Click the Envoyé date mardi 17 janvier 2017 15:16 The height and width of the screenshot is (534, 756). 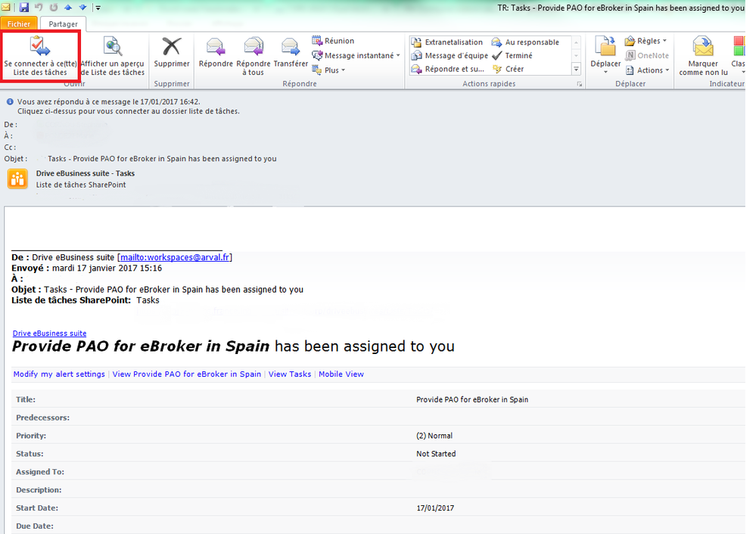coord(107,268)
